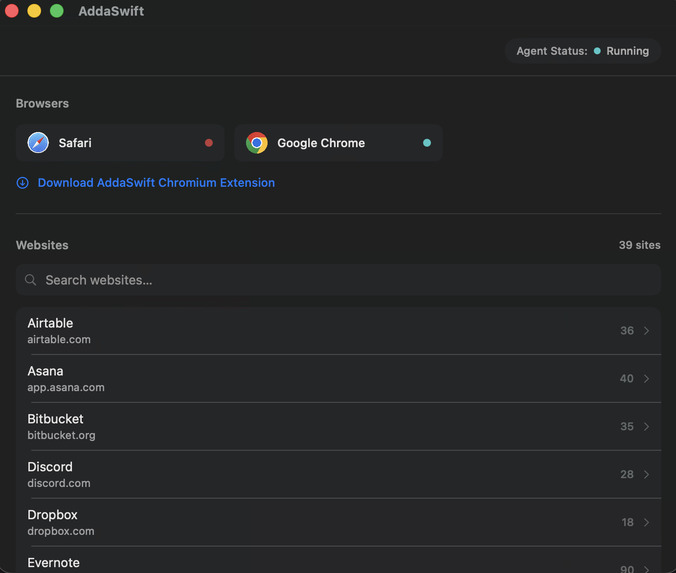Select the Google Chrome browser card

(338, 143)
